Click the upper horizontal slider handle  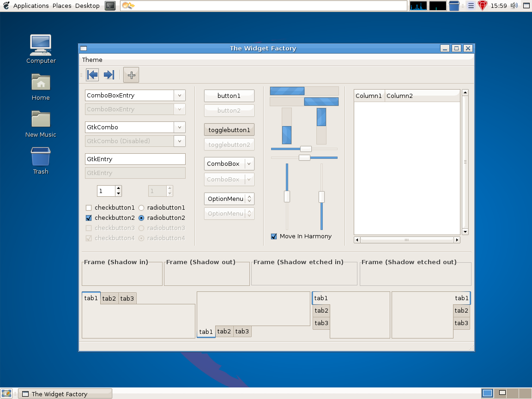[306, 149]
